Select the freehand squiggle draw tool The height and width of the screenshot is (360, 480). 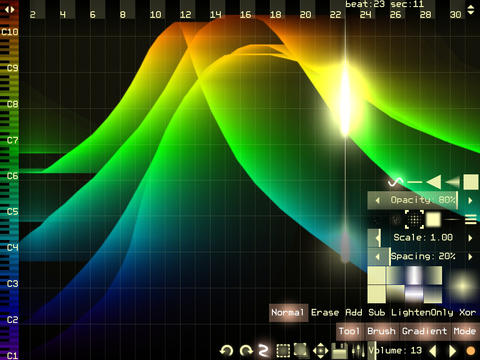pyautogui.click(x=264, y=351)
